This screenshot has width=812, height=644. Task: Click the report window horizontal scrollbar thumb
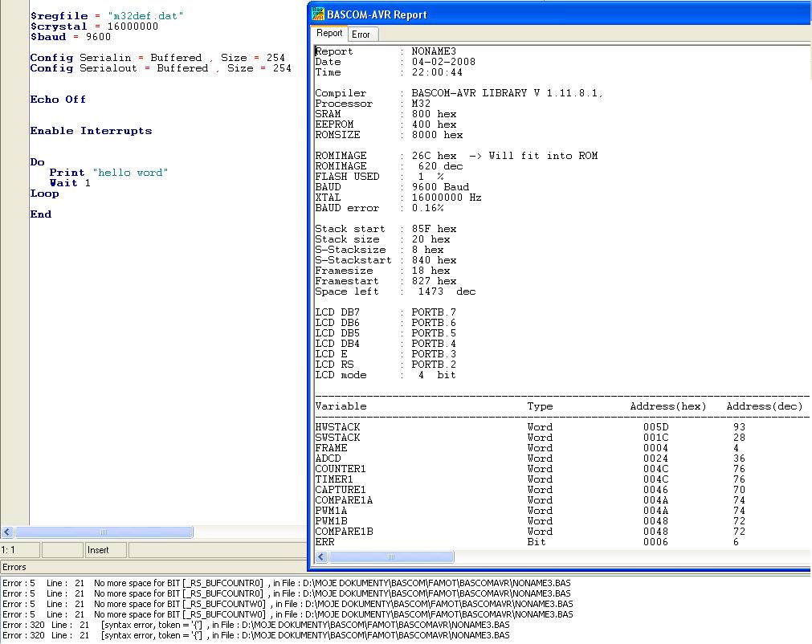point(391,557)
